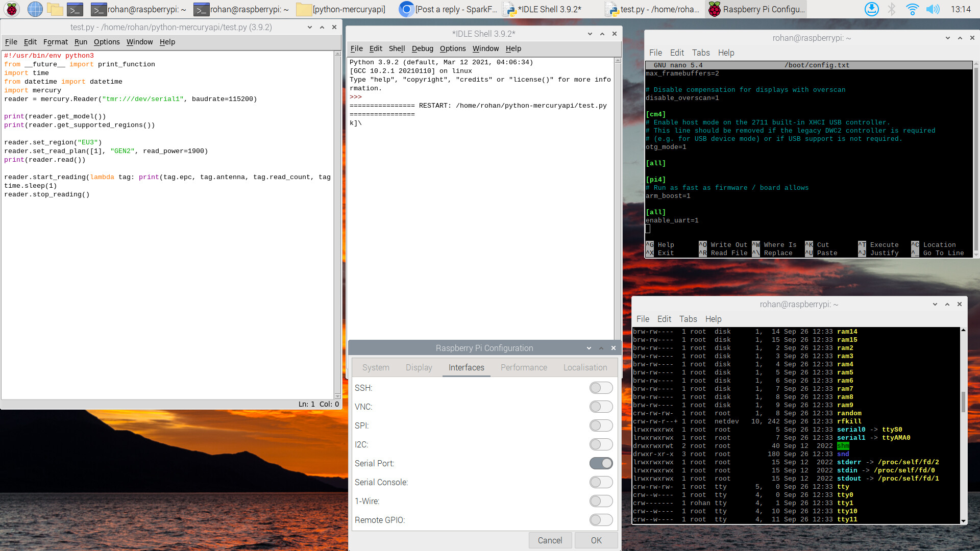Enable the VNC toggle
Screen dimensions: 980x551
click(x=601, y=407)
